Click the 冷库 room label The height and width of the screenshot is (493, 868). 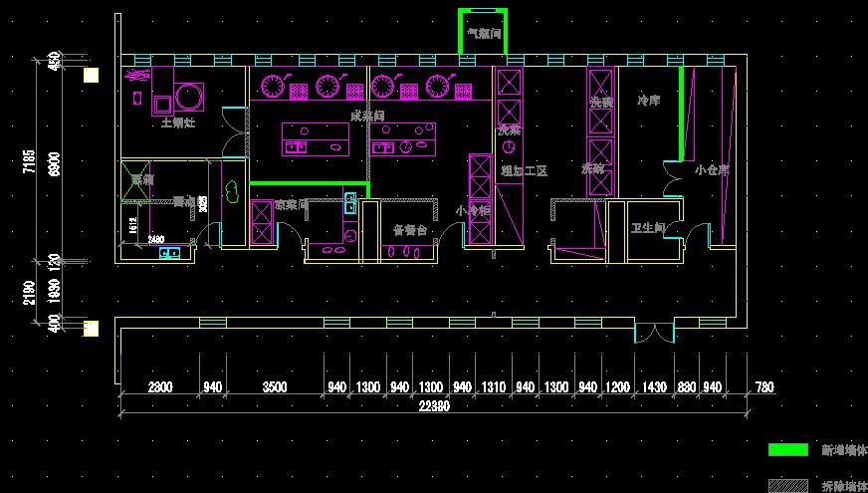click(x=649, y=101)
